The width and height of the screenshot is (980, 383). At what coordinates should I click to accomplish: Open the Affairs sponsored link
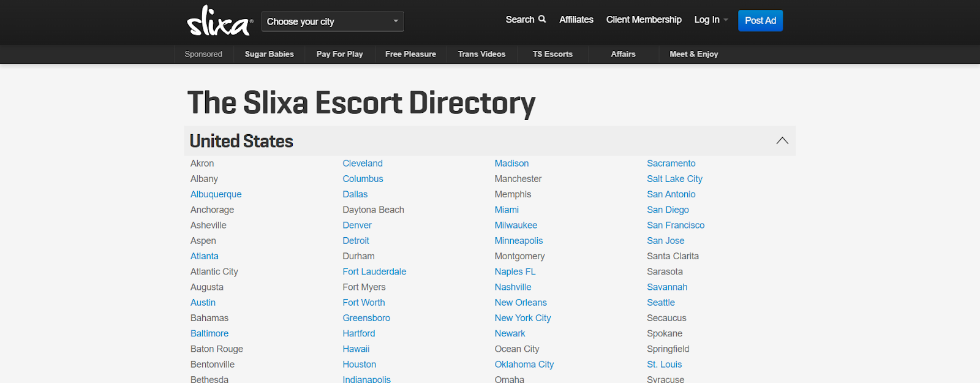coord(623,54)
